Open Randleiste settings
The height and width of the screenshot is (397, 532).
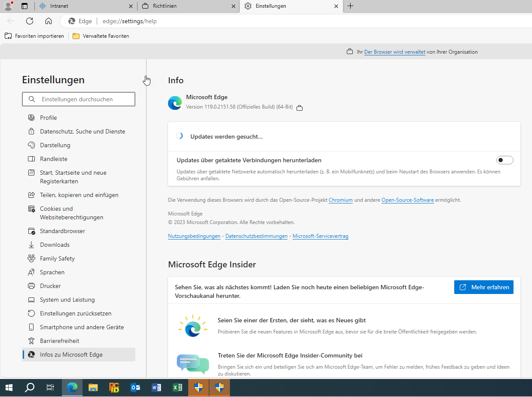[79, 159]
